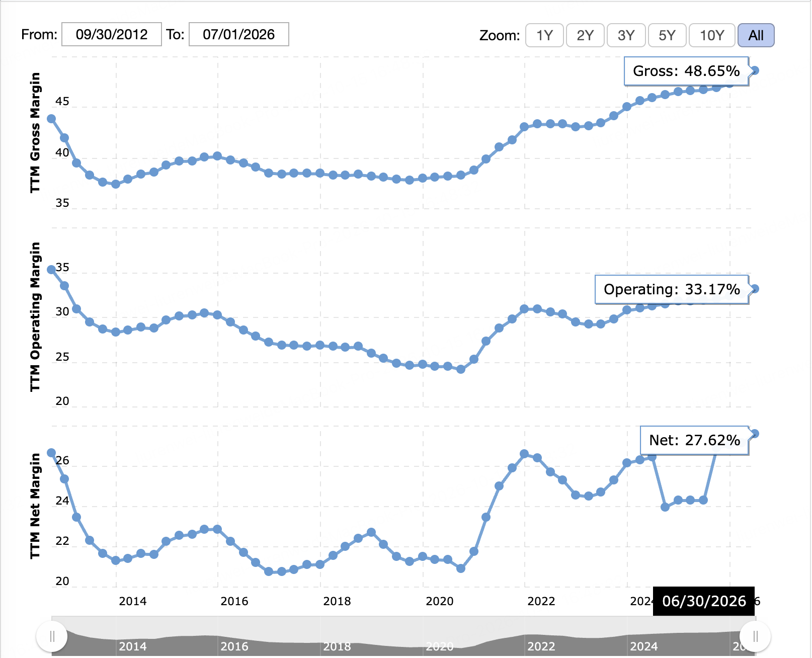Click the TTM Gross Margin axis title

click(35, 132)
